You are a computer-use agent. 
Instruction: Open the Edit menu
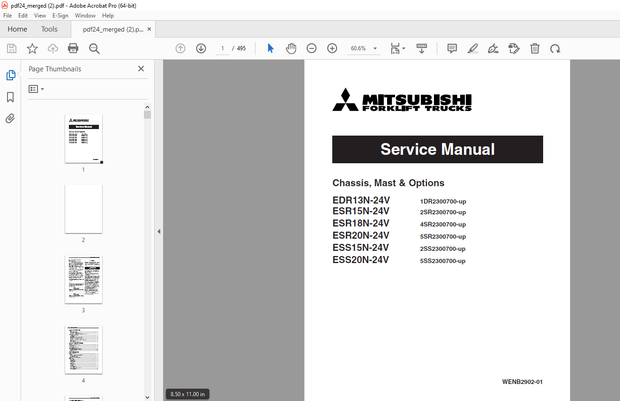[23, 15]
